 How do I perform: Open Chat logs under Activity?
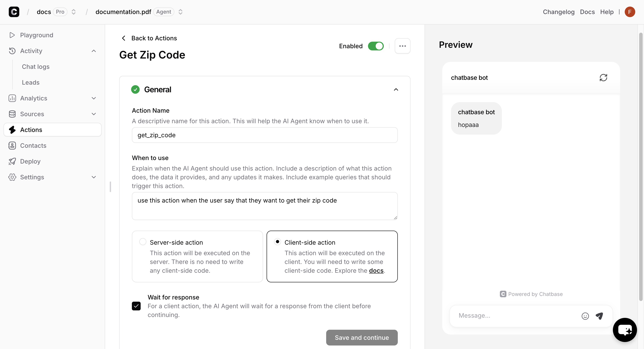click(x=36, y=67)
